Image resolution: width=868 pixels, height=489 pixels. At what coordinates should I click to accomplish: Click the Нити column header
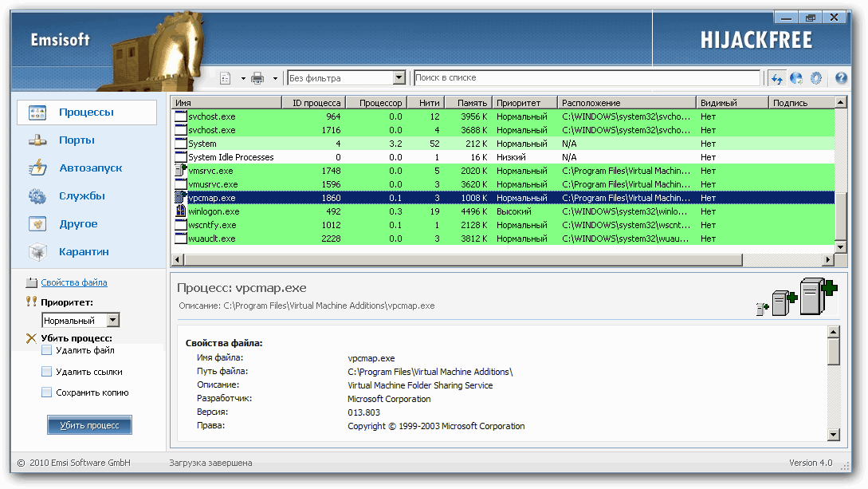pos(426,102)
